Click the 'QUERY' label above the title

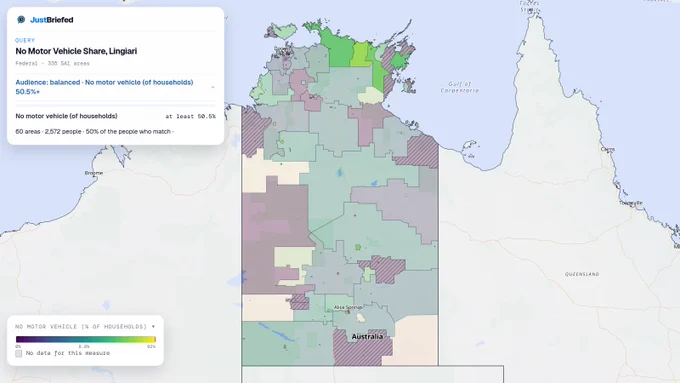25,40
